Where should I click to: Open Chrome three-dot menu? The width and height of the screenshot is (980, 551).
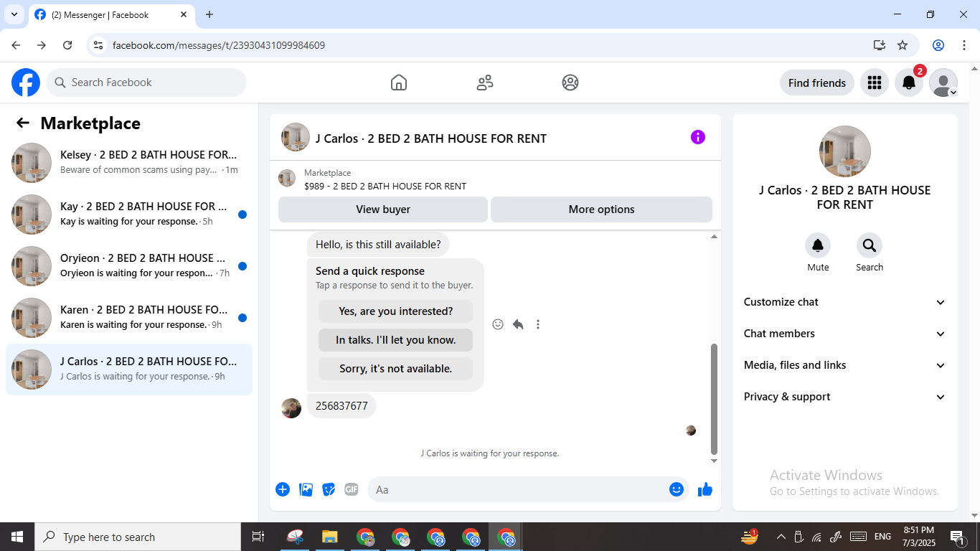964,45
